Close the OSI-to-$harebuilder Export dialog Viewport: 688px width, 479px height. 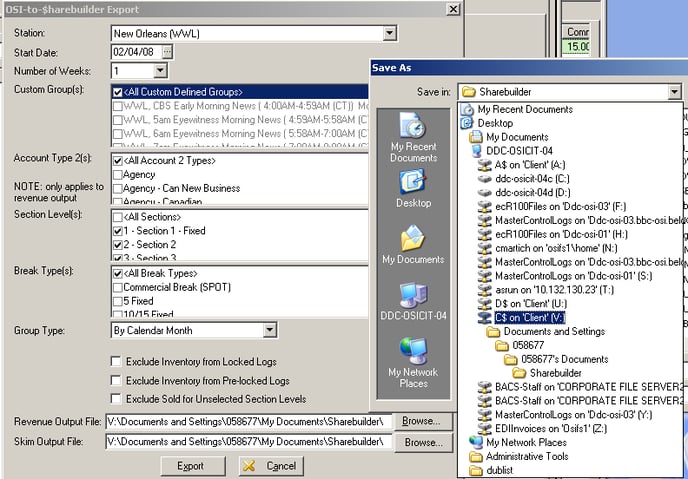coord(453,9)
